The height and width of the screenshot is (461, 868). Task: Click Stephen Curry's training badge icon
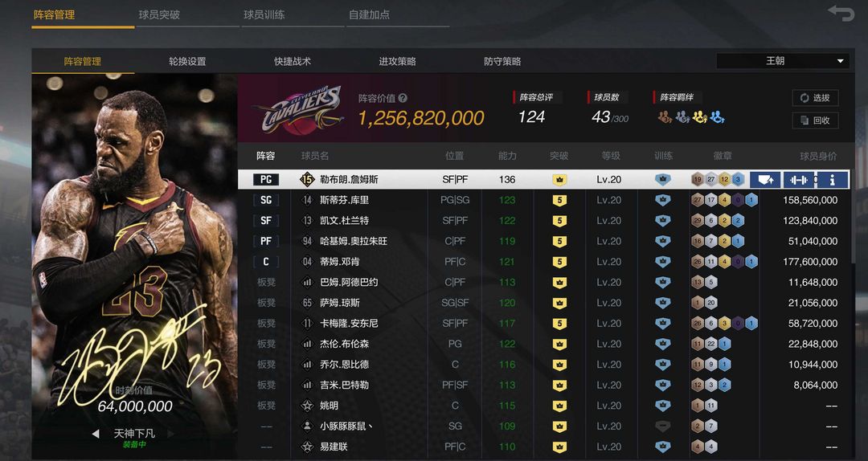tap(662, 200)
